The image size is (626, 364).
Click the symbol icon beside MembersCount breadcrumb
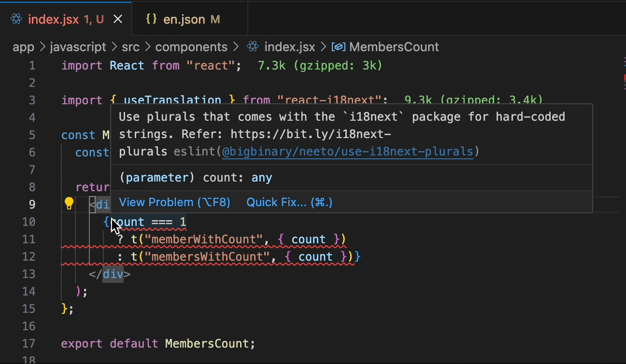[339, 47]
